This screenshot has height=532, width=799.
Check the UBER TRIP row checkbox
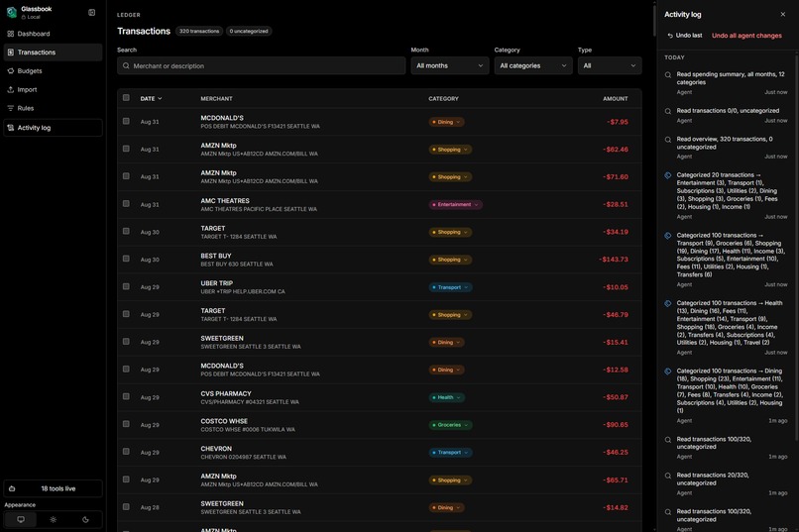pos(126,286)
